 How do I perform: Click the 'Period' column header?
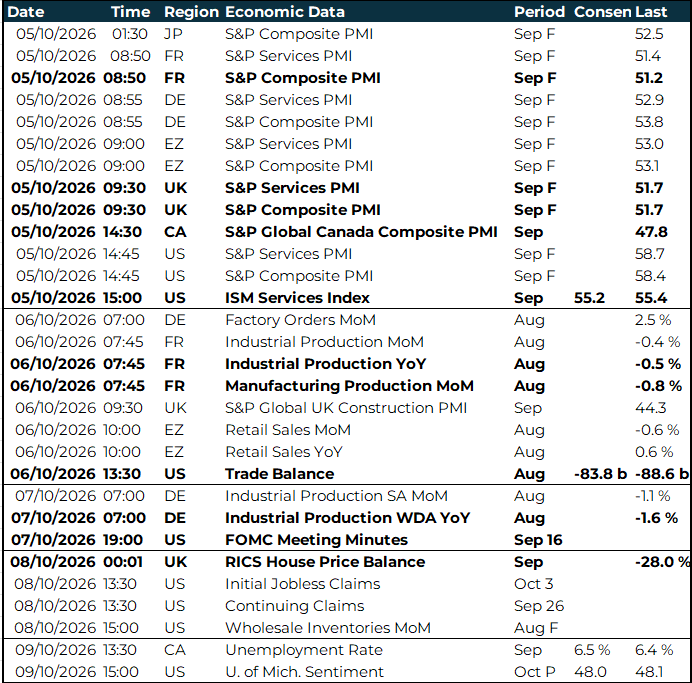click(539, 12)
